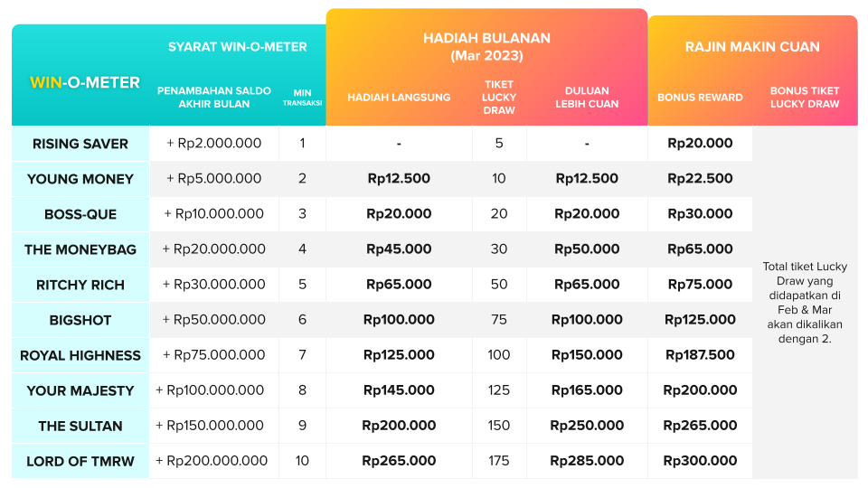Select the HADIAH BULANAN (Mar 2023) header

click(x=487, y=47)
